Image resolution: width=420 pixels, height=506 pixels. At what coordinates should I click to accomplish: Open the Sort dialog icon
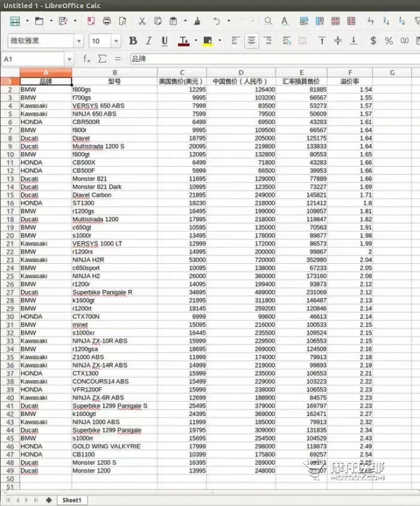[x=371, y=21]
